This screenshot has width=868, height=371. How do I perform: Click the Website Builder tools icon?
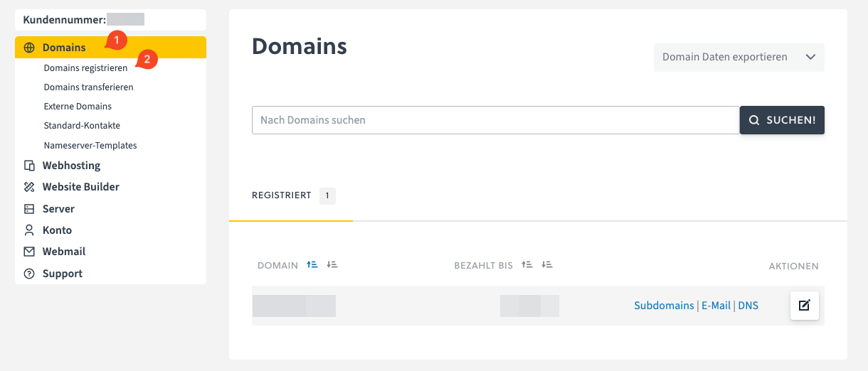click(x=29, y=187)
